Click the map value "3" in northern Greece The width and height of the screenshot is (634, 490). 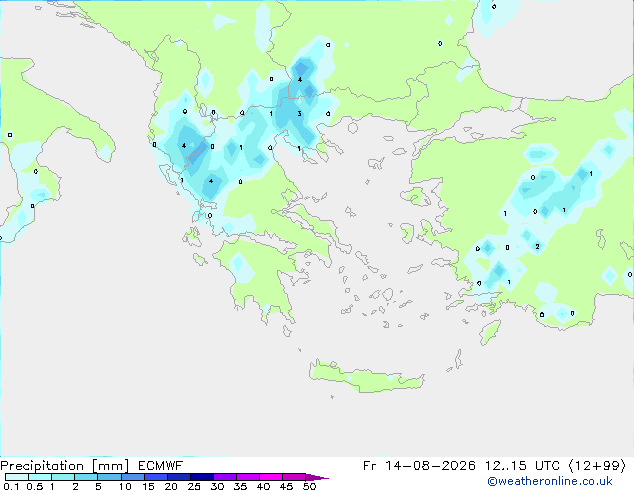tap(299, 114)
